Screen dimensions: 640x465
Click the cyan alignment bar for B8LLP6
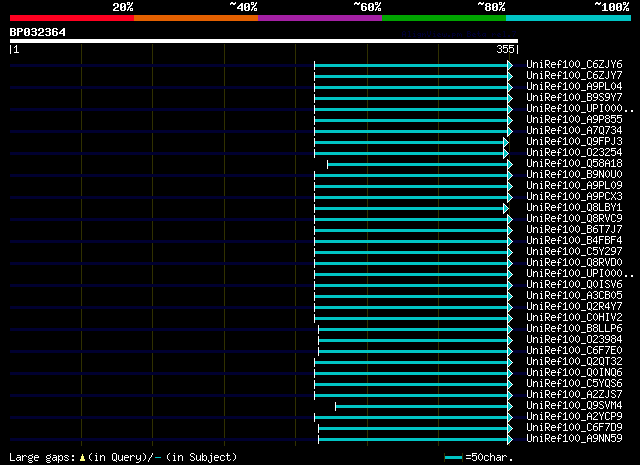click(x=413, y=330)
